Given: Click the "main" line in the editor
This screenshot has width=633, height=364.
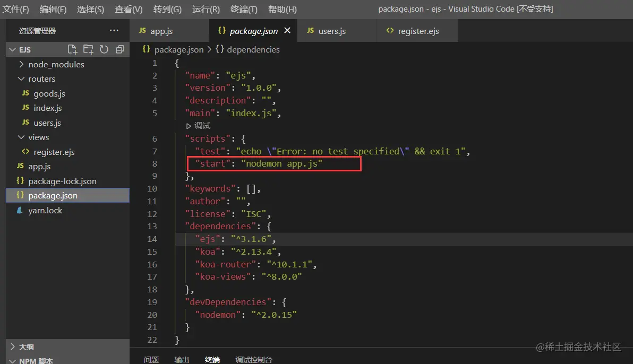Looking at the screenshot, I should (233, 113).
